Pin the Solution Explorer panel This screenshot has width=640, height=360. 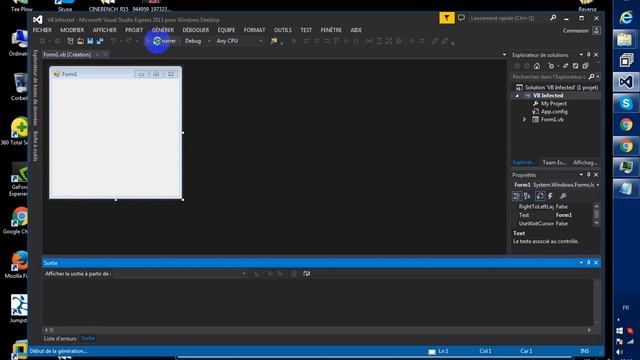(x=589, y=55)
